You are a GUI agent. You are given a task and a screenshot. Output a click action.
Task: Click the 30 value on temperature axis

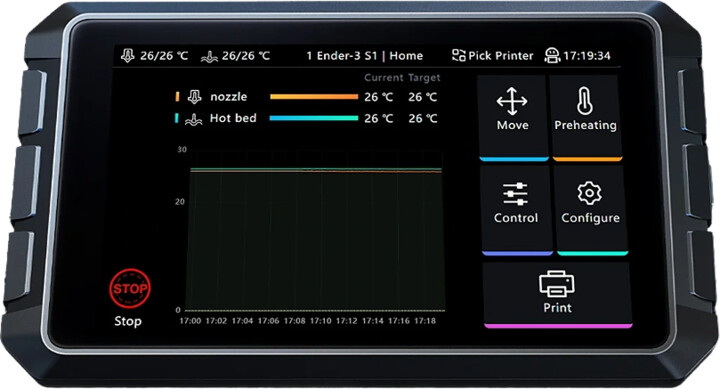(x=182, y=149)
